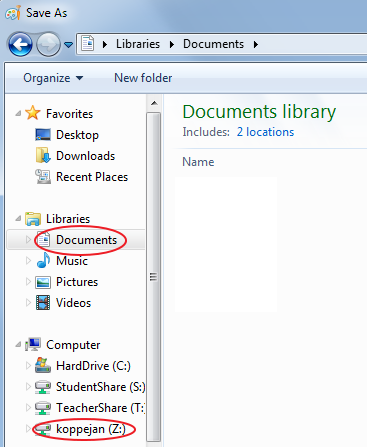Click the koppejan (Z:) network drive icon
The height and width of the screenshot is (447, 367).
point(43,429)
